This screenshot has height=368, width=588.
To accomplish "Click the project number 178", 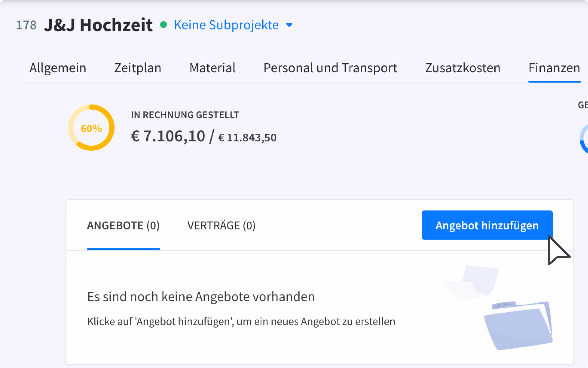I will click(26, 25).
